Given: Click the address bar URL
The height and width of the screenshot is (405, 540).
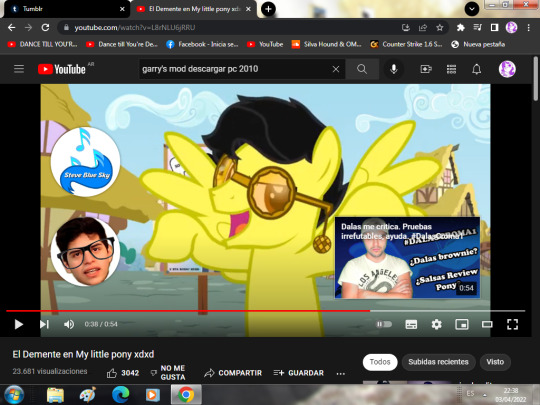Looking at the screenshot, I should point(135,28).
